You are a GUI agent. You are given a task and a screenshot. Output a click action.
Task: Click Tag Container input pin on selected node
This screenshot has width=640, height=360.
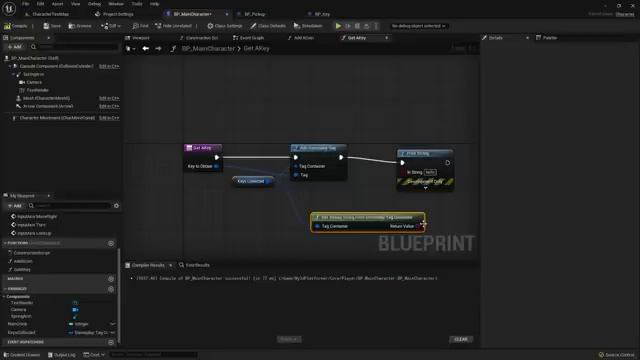click(x=317, y=226)
